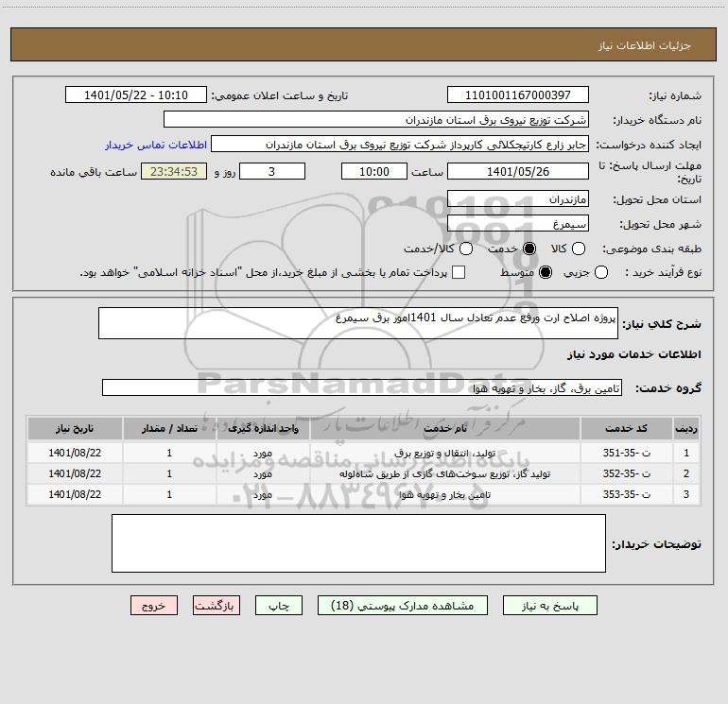Click the نام دستگاه خریدار field
This screenshot has height=704, width=728.
376,120
